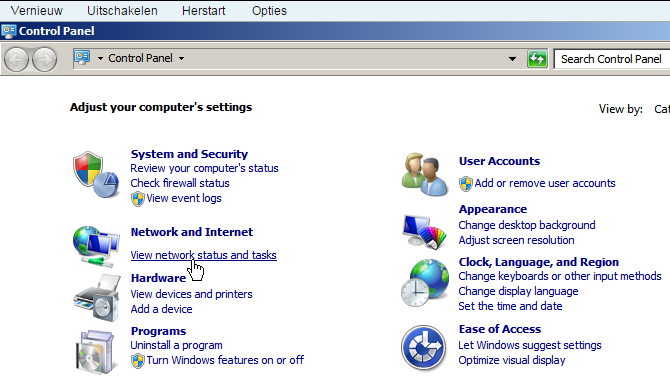The width and height of the screenshot is (670, 377).
Task: Click the green Refresh button
Action: pyautogui.click(x=537, y=59)
